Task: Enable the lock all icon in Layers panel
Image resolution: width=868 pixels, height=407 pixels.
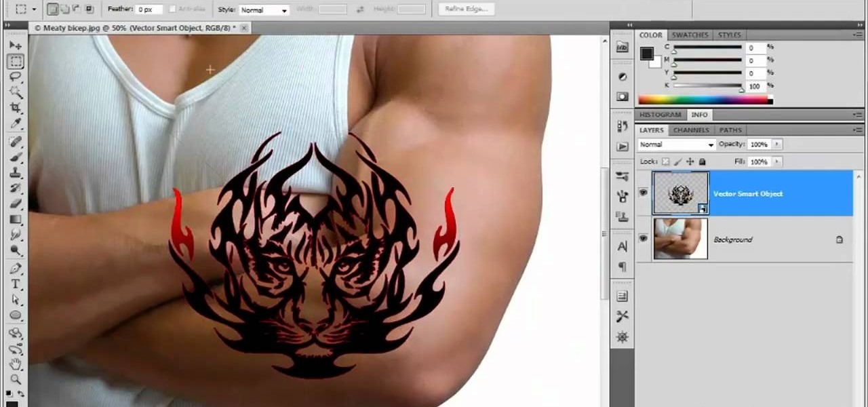Action: coord(701,161)
